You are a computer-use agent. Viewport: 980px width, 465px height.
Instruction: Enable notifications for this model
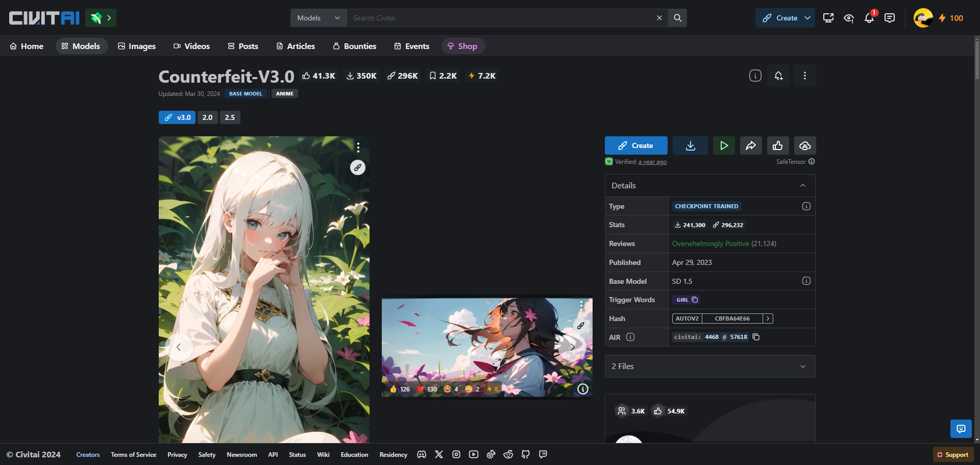tap(778, 76)
